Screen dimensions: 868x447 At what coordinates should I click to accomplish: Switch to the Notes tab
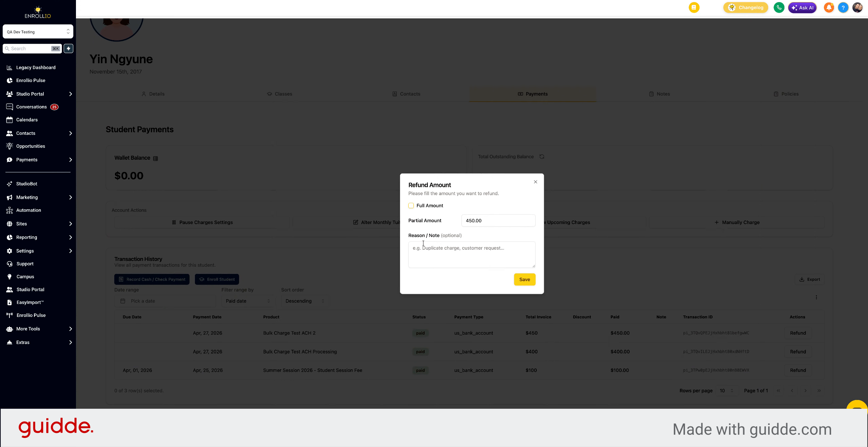coord(659,94)
